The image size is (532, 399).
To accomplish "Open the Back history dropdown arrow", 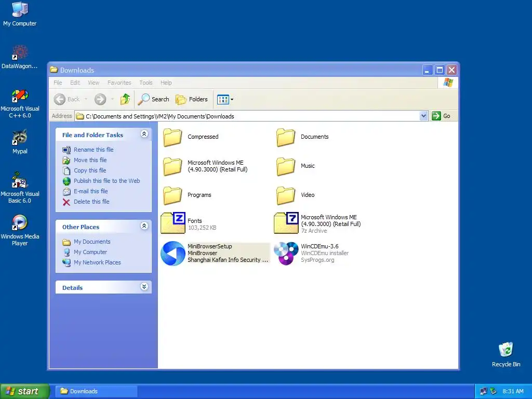I will pyautogui.click(x=86, y=99).
